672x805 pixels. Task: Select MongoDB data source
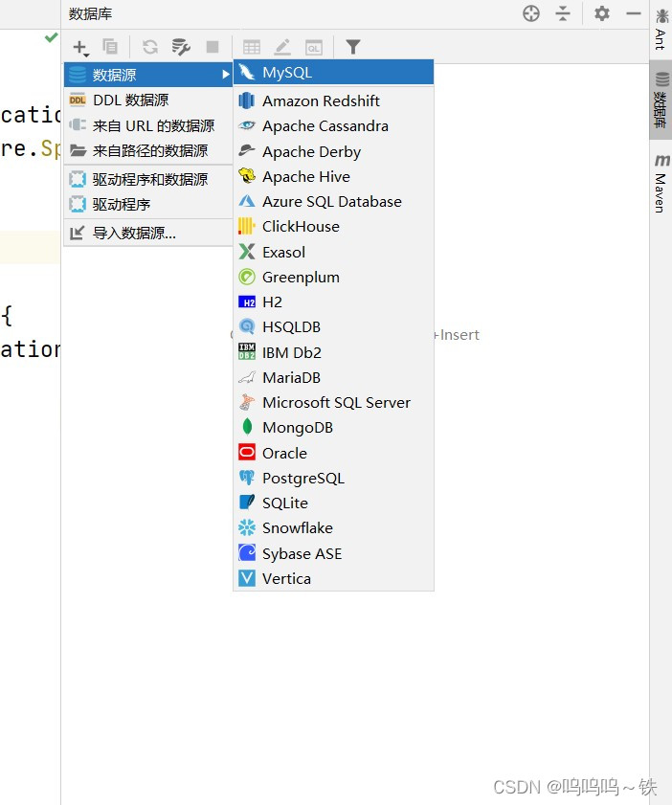point(334,428)
